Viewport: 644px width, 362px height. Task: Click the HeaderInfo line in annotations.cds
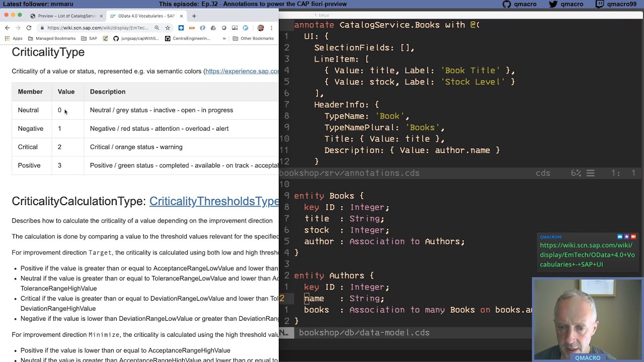click(347, 105)
